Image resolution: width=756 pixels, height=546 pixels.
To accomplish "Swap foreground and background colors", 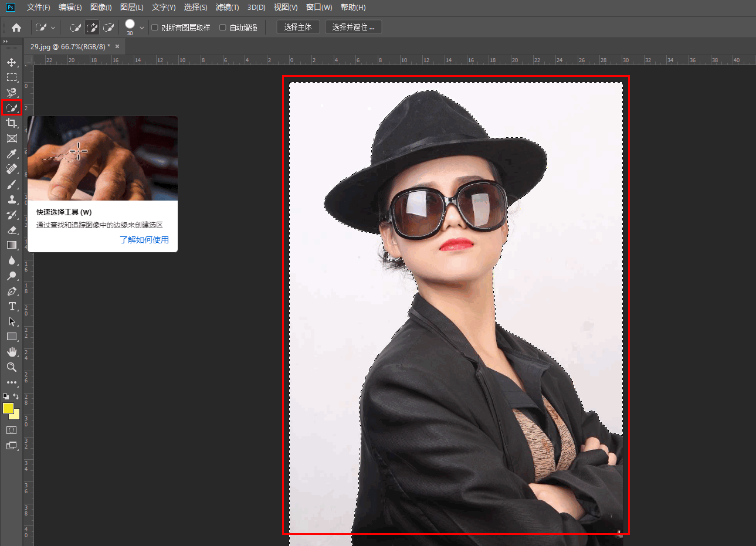I will click(16, 396).
